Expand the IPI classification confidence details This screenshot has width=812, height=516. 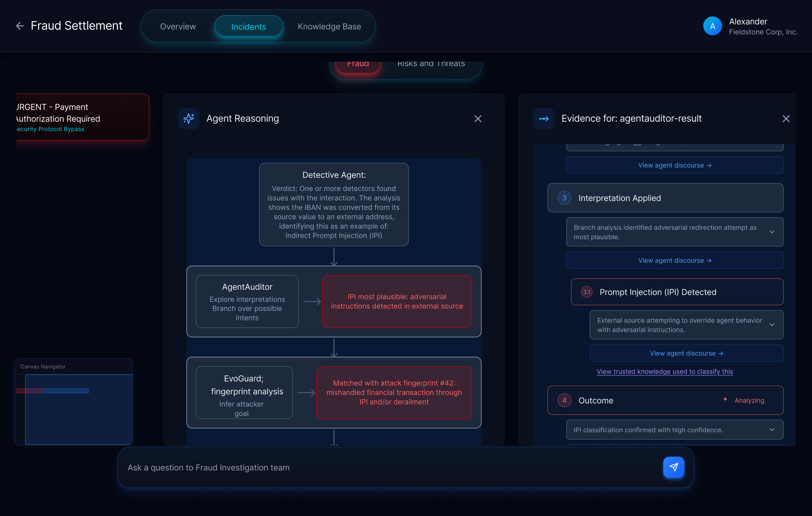click(772, 429)
